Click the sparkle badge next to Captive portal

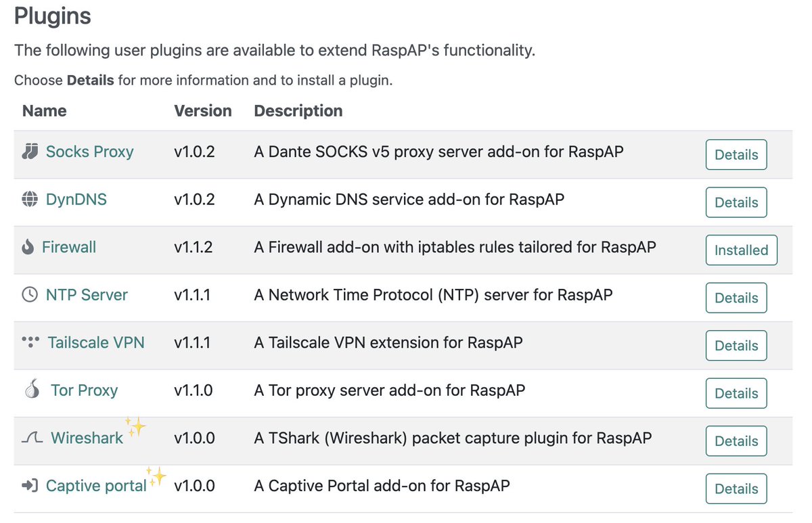point(157,476)
